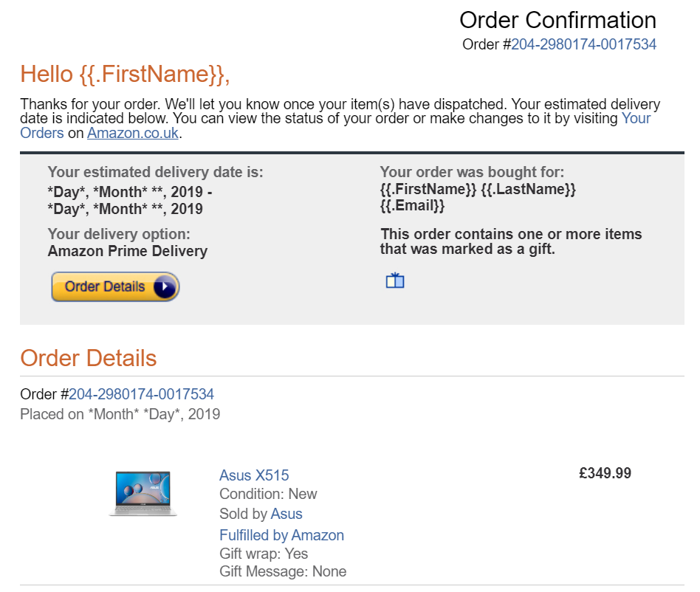This screenshot has height=592, width=700.
Task: Click the arrow icon on Order Details button
Action: (165, 286)
